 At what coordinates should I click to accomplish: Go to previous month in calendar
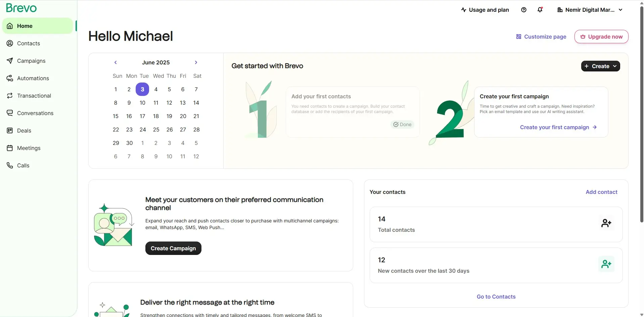point(116,62)
